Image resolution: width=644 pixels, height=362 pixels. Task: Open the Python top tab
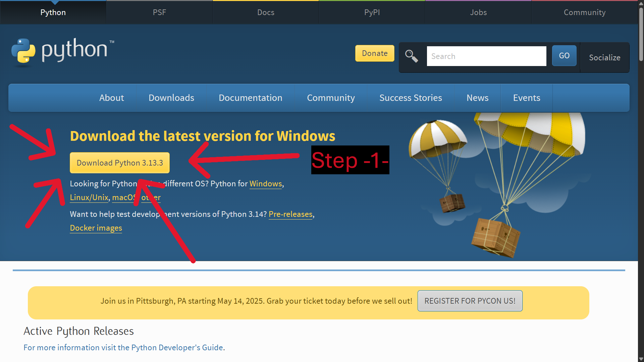coord(53,12)
